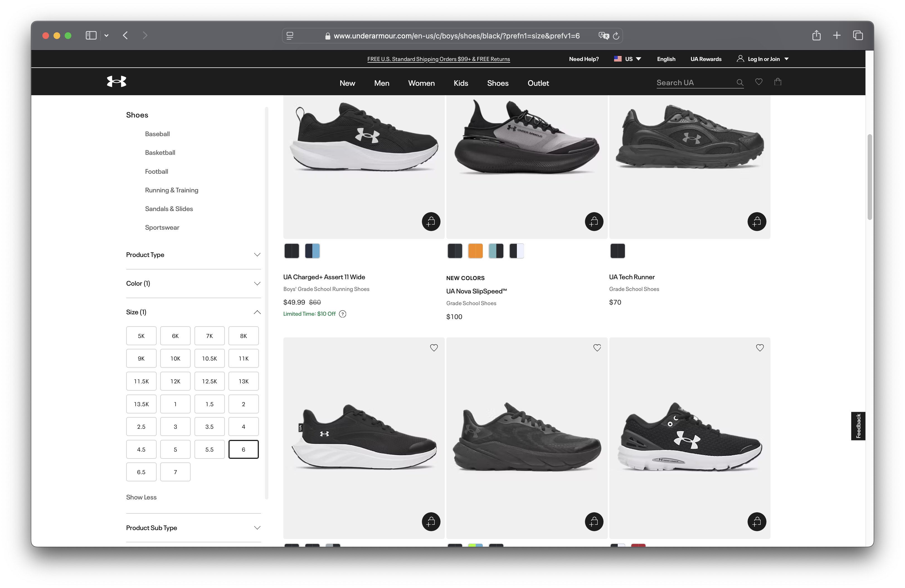Open the US country dropdown arrow
The width and height of the screenshot is (905, 588).
[x=638, y=59]
